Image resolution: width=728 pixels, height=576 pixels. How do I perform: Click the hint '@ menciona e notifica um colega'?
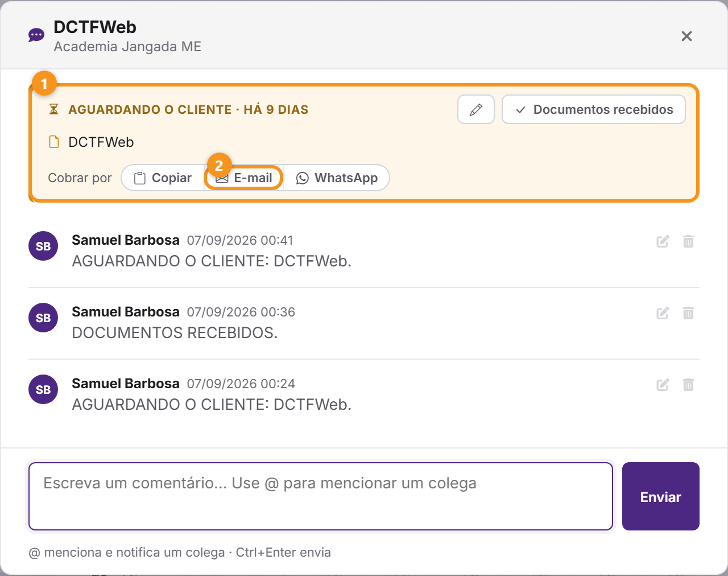127,553
